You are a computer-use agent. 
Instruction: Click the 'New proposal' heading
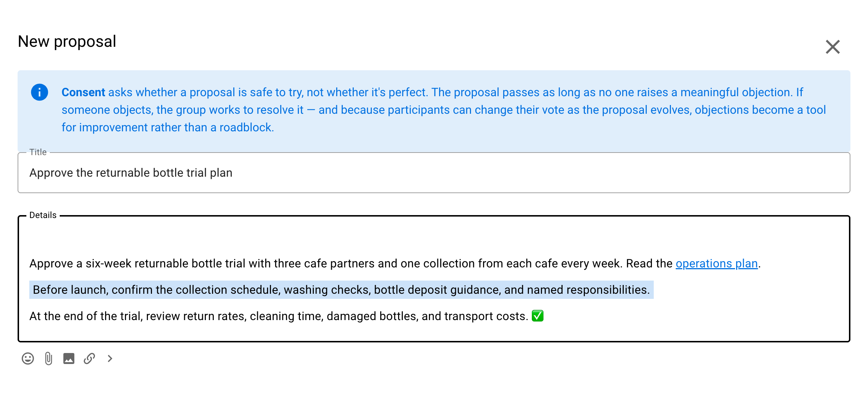(67, 41)
